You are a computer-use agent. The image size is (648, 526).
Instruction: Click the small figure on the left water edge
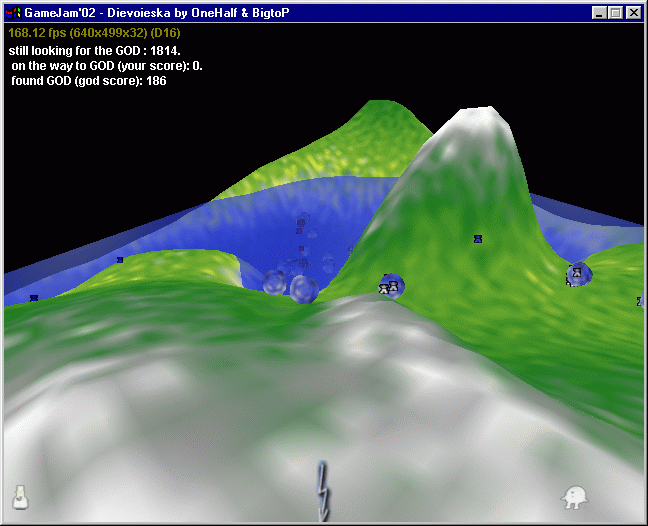(x=120, y=260)
